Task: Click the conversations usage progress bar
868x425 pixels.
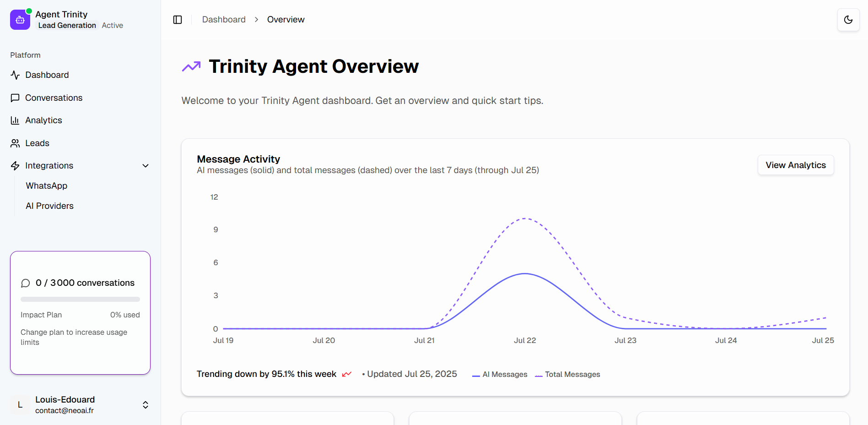Action: tap(80, 300)
